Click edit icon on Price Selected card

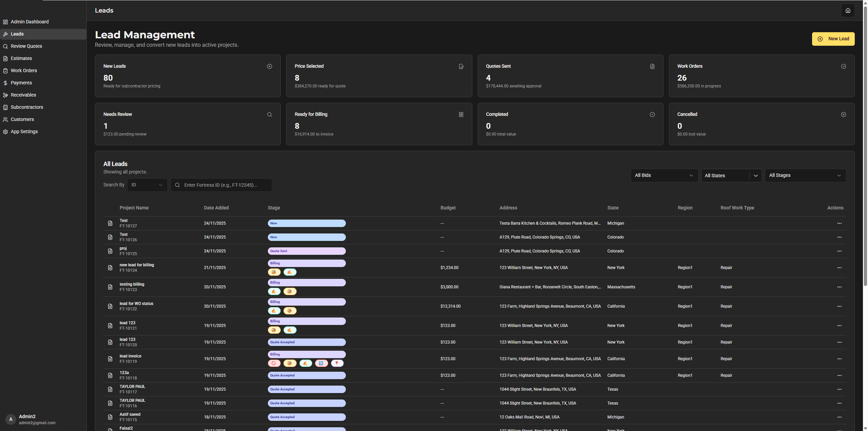tap(461, 66)
